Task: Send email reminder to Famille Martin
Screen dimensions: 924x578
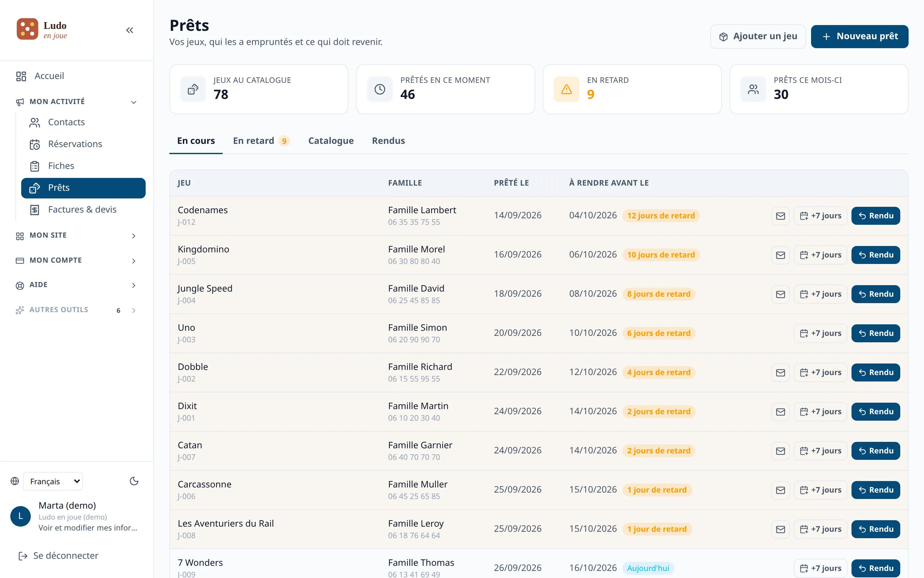Action: coord(780,412)
